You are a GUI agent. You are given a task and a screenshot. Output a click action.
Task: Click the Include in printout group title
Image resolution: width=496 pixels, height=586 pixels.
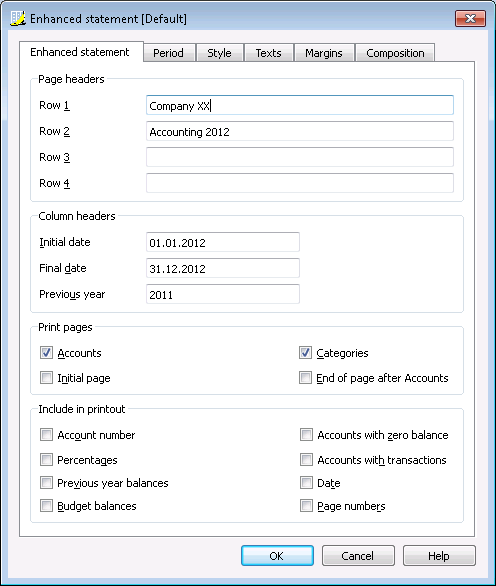pyautogui.click(x=82, y=409)
